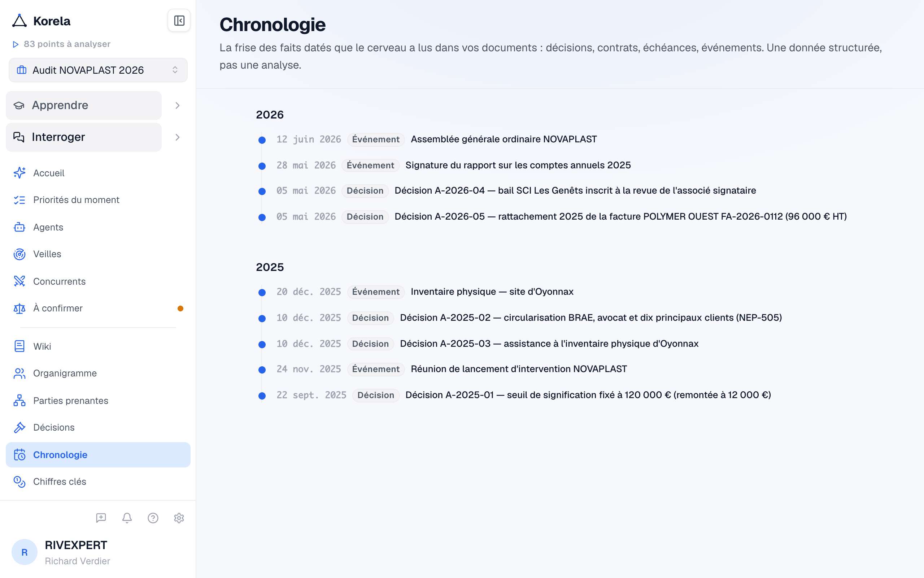The image size is (924, 578).
Task: Click the Agents robot icon
Action: 19,227
